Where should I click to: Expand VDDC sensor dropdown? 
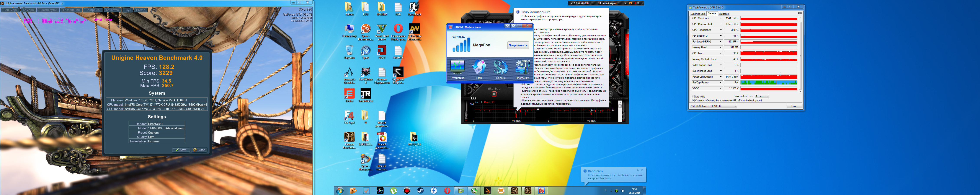(x=720, y=89)
